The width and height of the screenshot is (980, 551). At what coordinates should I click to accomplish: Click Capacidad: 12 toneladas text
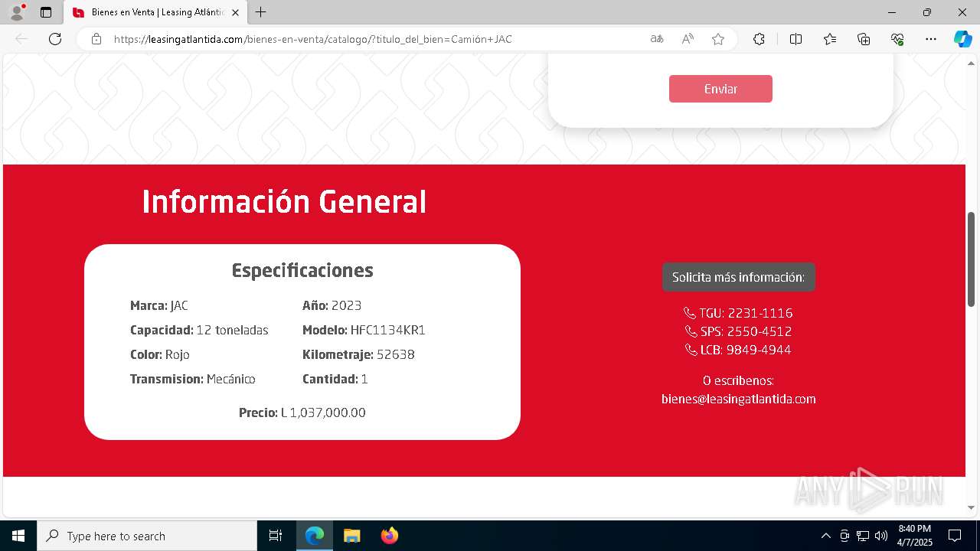tap(199, 330)
